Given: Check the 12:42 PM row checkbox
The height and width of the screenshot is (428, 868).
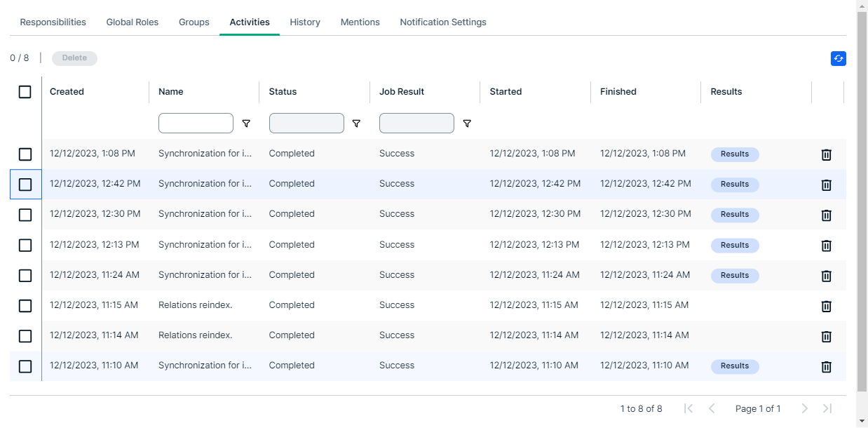Looking at the screenshot, I should (25, 185).
